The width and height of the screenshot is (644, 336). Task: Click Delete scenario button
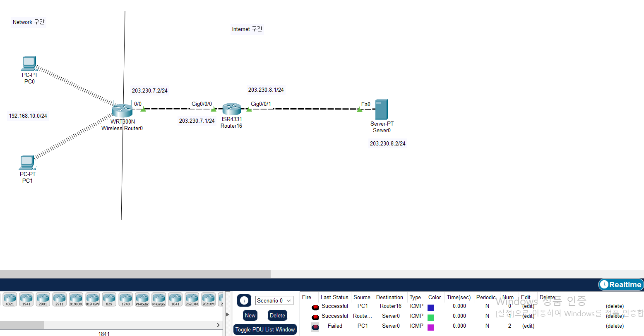tap(277, 315)
